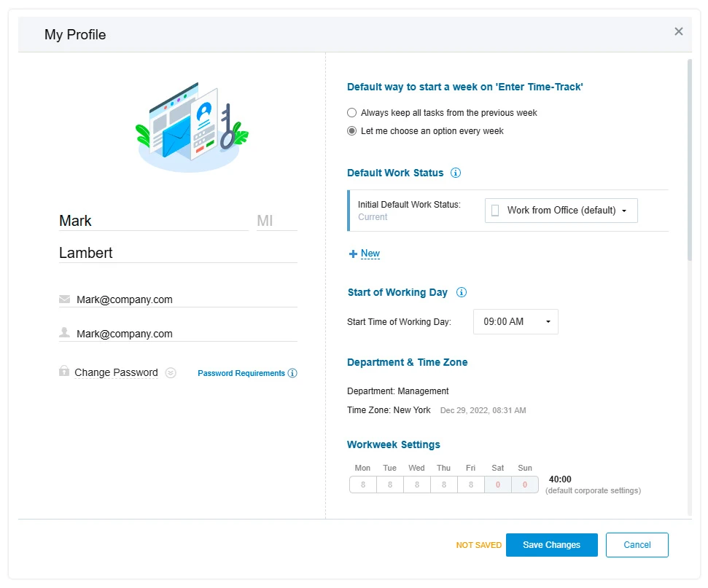This screenshot has height=588, width=708.
Task: Open the Work from Office status dropdown
Action: (561, 211)
